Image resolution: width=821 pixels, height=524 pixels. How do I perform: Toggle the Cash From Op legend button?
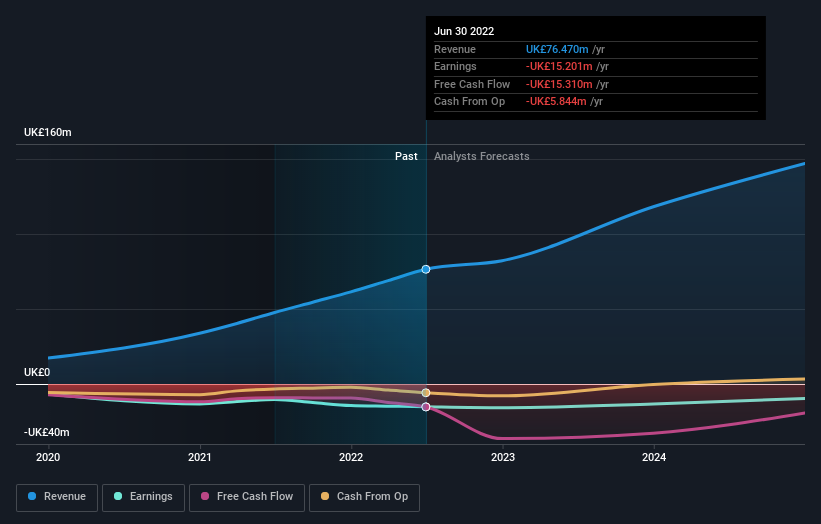pyautogui.click(x=364, y=497)
